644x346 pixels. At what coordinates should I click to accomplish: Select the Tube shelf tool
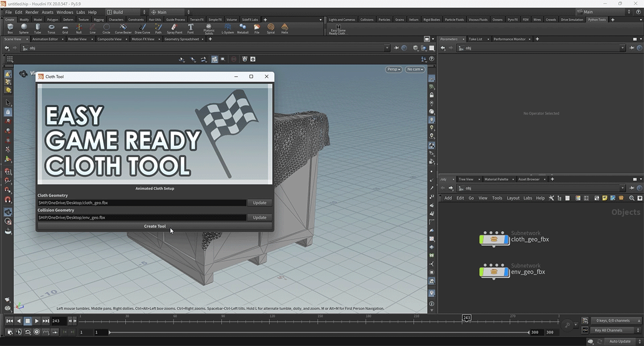pyautogui.click(x=38, y=28)
